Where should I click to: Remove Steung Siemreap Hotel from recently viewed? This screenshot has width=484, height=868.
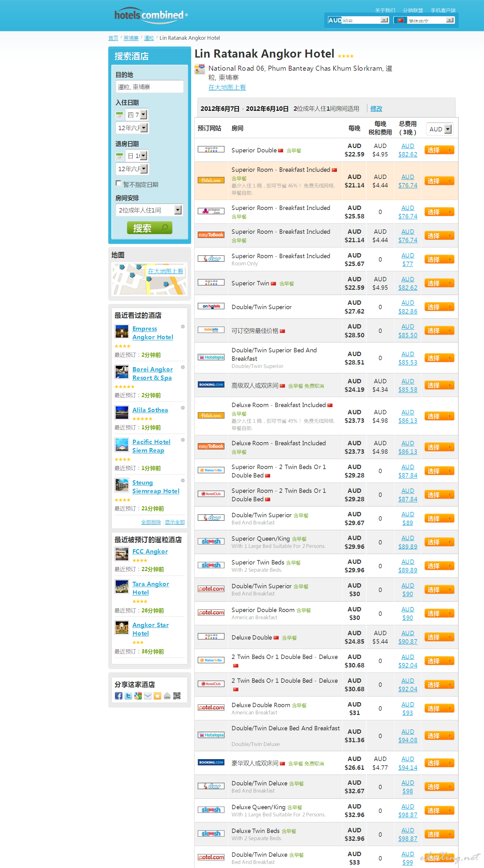point(182,481)
